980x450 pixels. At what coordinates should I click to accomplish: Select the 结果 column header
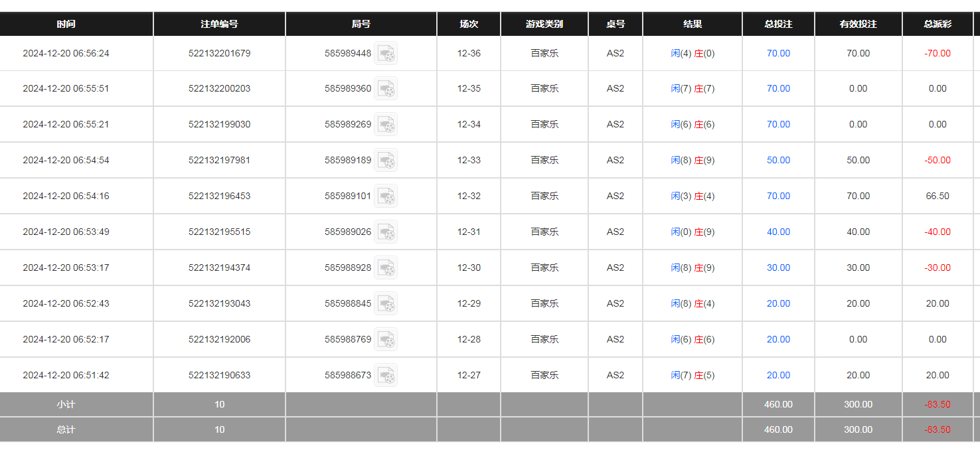(x=693, y=24)
